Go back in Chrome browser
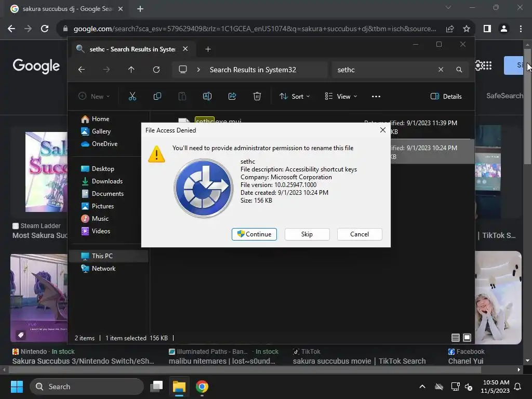Screen dimensions: 532x399 [x=11, y=29]
